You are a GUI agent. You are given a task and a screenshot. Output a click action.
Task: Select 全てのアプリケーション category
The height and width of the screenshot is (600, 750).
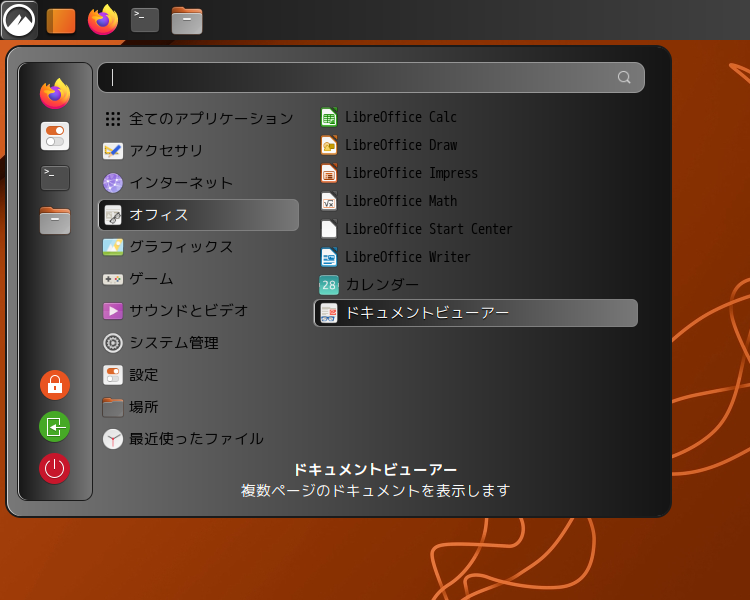pos(199,119)
